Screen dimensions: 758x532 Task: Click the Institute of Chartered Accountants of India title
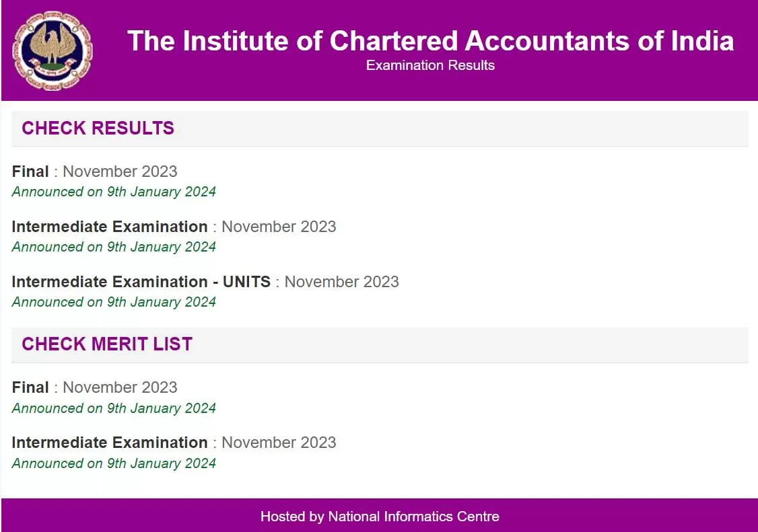pyautogui.click(x=430, y=40)
